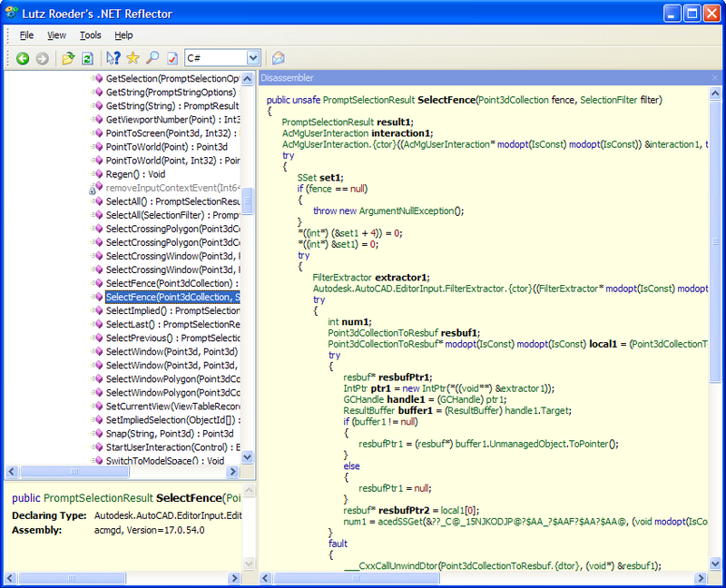The image size is (726, 588).
Task: Open the Tools menu
Action: pyautogui.click(x=91, y=35)
